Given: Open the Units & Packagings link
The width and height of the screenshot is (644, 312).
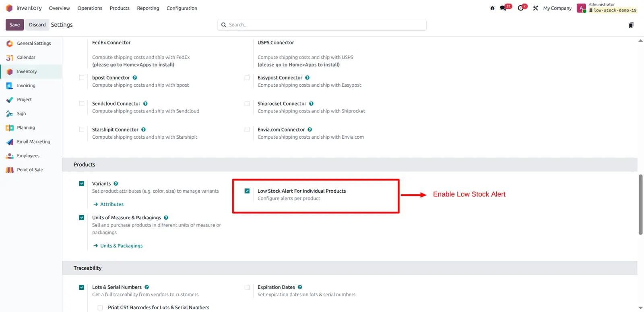Looking at the screenshot, I should [x=118, y=246].
